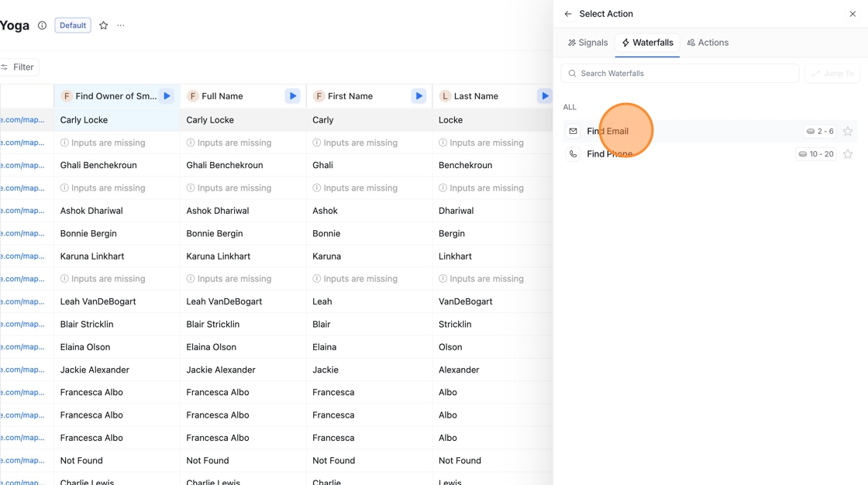Select the Find Email waterfall

pos(710,131)
